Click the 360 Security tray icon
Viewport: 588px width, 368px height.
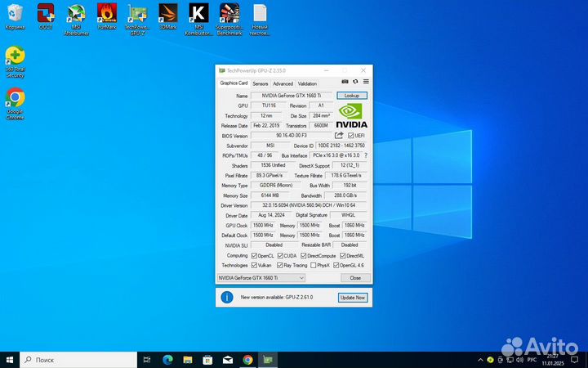click(x=490, y=360)
